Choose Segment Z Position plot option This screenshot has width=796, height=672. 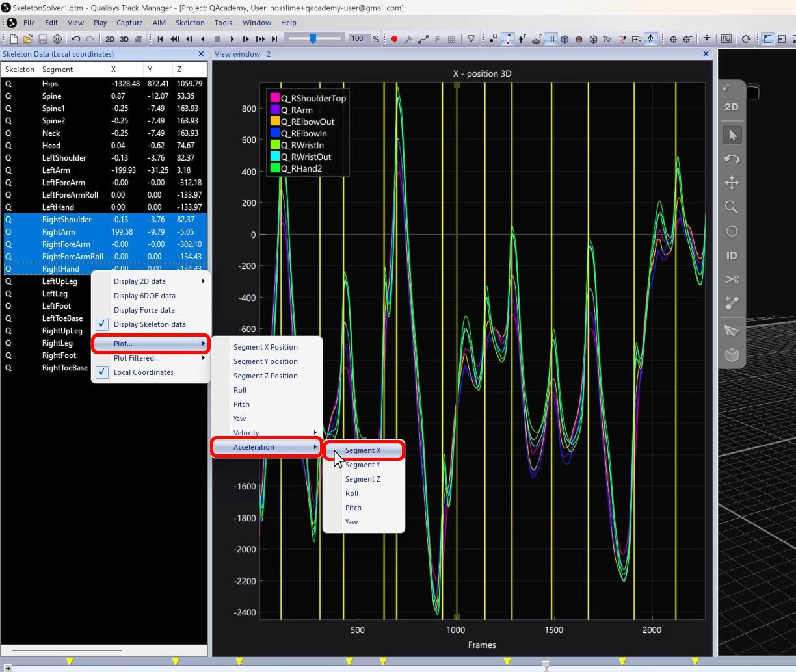click(x=267, y=376)
